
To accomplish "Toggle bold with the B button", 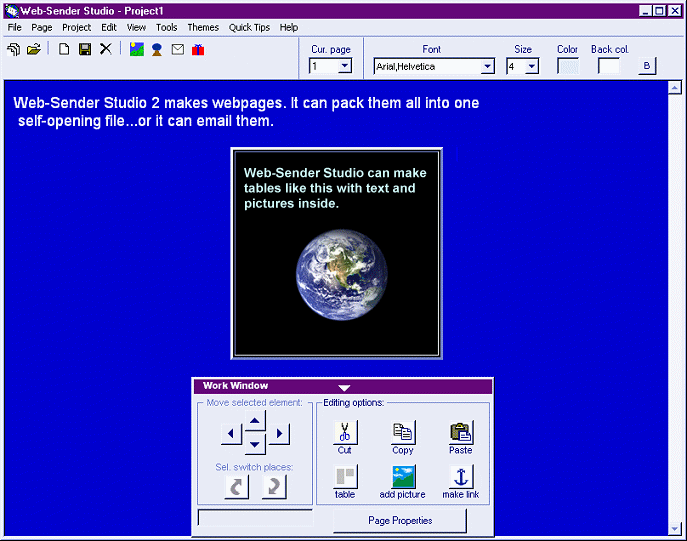I will (x=647, y=66).
